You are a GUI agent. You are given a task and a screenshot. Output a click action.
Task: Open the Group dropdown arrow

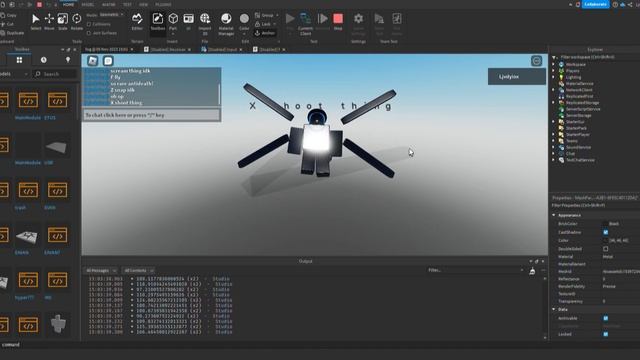coord(277,16)
